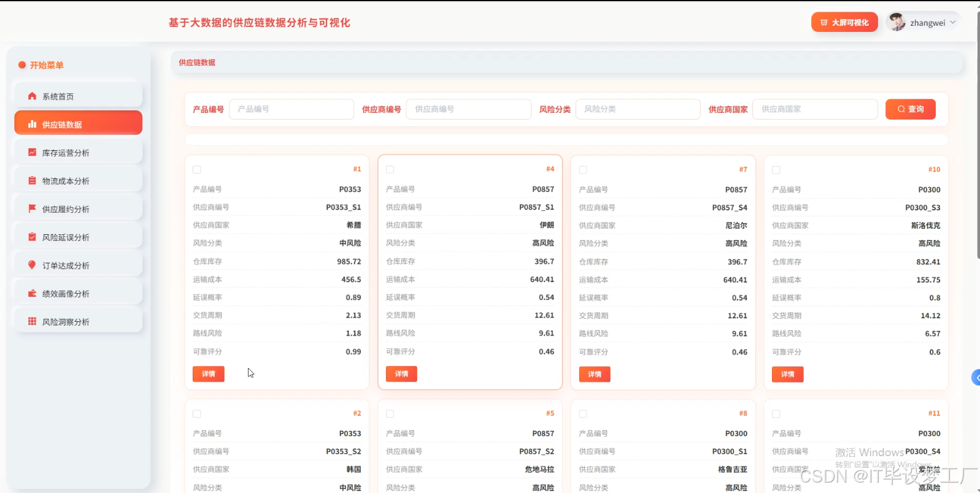Click the light bulb icon beside 订单达成分析
Image resolution: width=980 pixels, height=493 pixels.
(32, 265)
